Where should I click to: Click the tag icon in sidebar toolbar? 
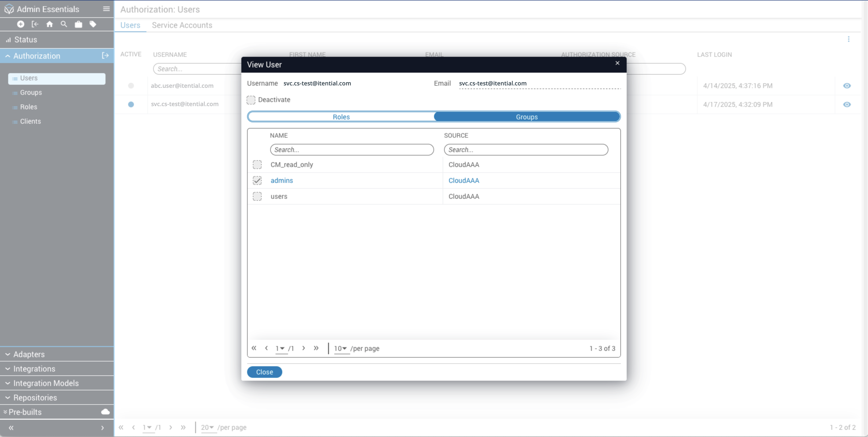(x=93, y=24)
